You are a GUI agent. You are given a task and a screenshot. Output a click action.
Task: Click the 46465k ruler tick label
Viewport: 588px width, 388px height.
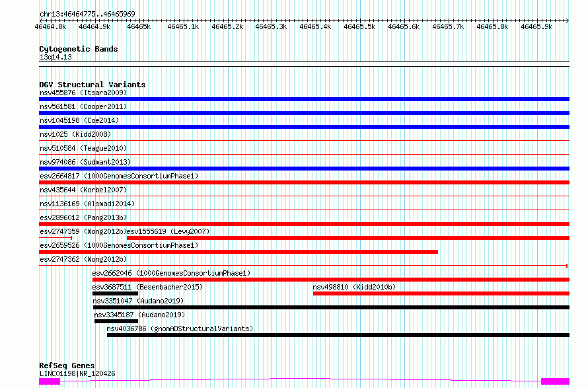[x=139, y=26]
